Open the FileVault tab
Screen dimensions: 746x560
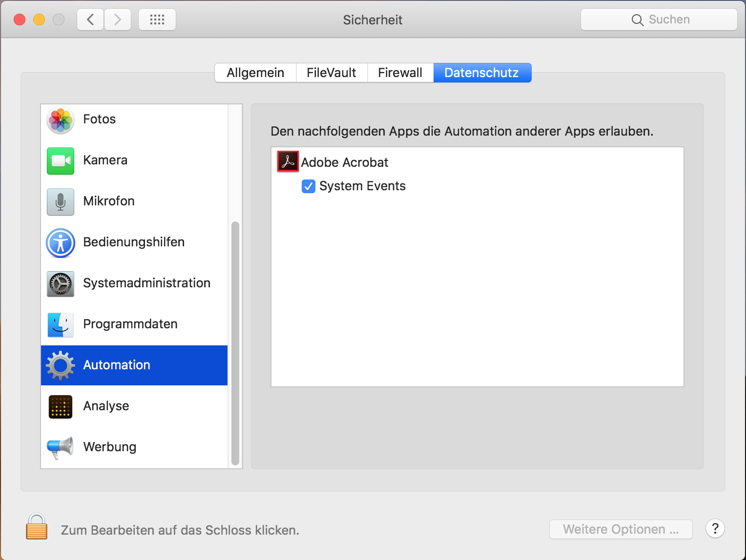click(331, 72)
